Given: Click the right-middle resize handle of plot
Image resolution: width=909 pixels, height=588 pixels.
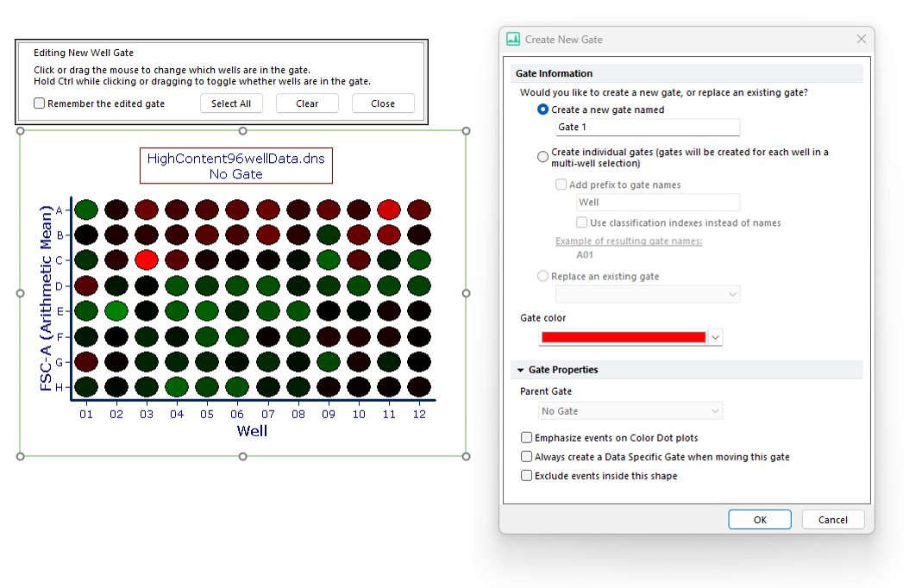Looking at the screenshot, I should click(466, 293).
